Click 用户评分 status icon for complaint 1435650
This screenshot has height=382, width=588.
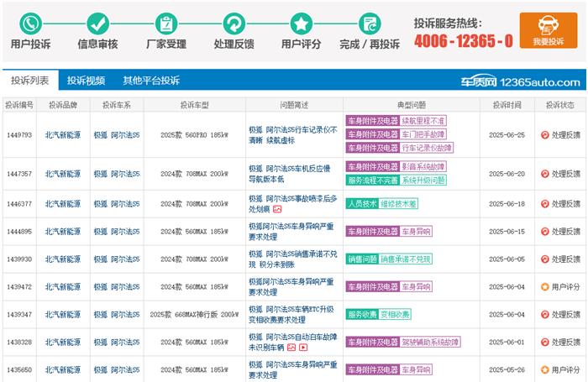(x=545, y=370)
